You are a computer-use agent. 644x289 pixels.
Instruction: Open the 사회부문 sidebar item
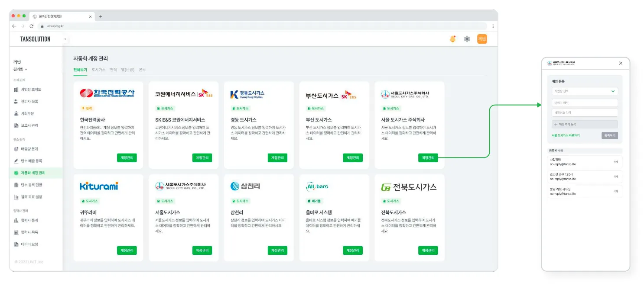pyautogui.click(x=24, y=113)
